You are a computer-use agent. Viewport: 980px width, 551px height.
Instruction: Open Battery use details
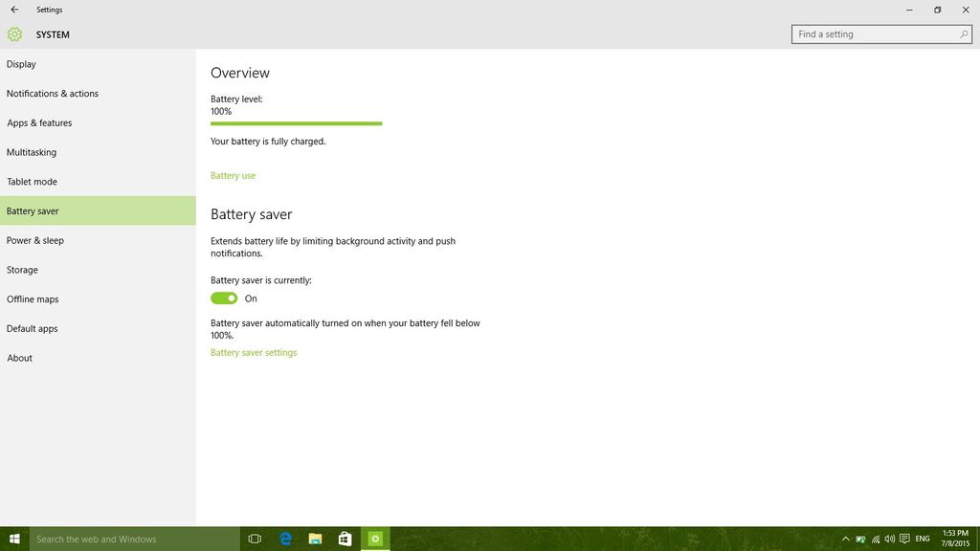click(x=233, y=175)
